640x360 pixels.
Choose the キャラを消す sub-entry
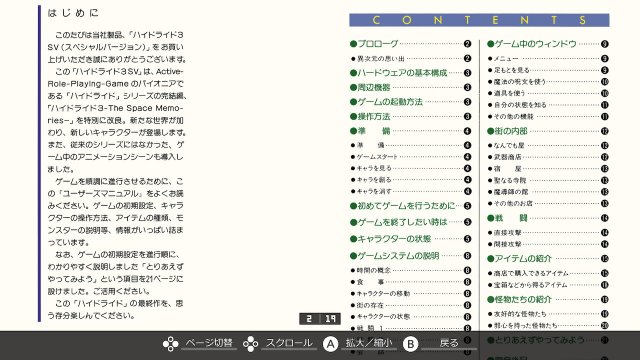pos(411,191)
